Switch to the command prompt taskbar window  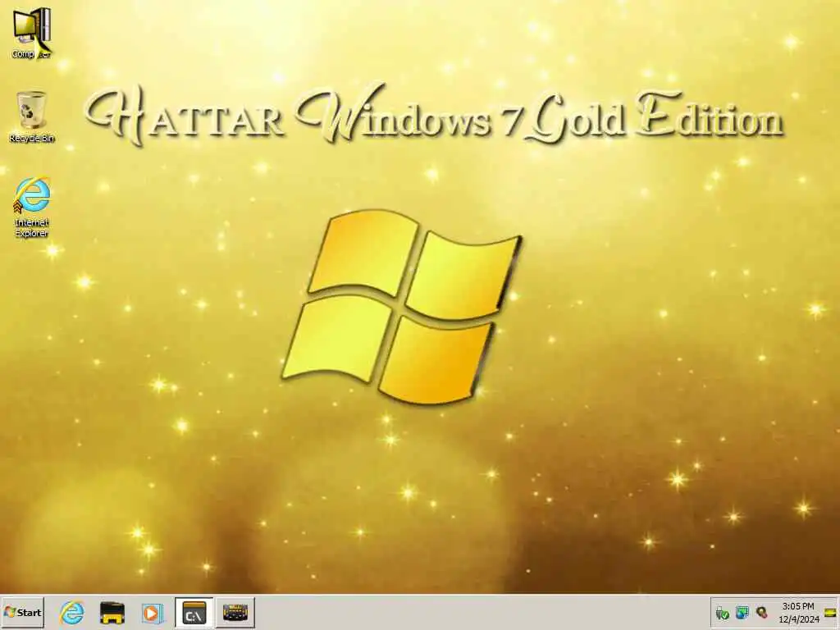(x=194, y=612)
